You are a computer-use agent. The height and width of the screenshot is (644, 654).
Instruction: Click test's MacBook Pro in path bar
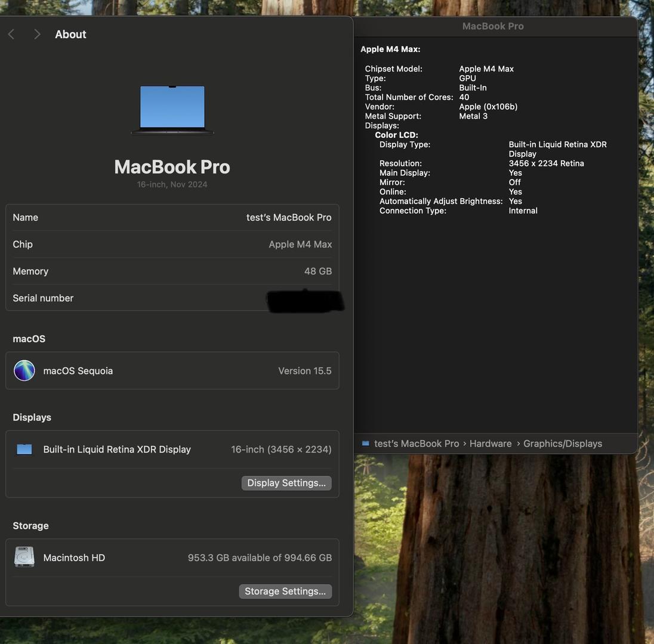(x=417, y=444)
